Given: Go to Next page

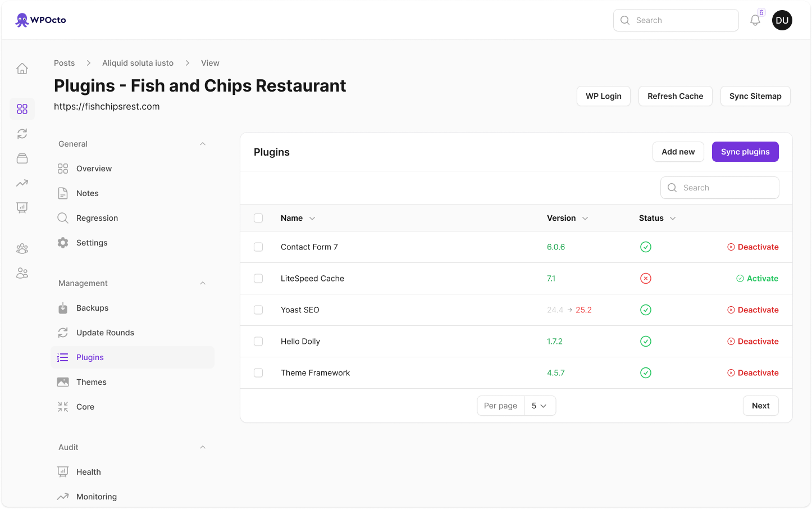Looking at the screenshot, I should [x=761, y=406].
